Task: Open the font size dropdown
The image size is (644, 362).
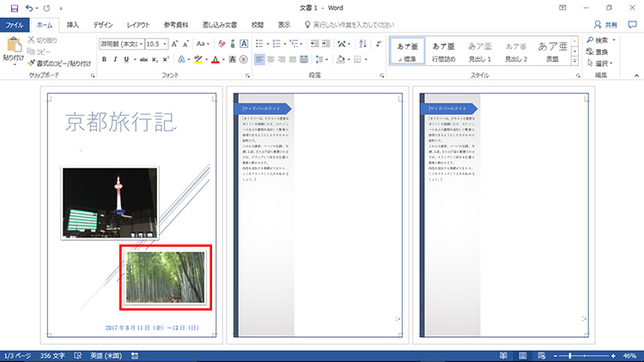Action: 164,44
